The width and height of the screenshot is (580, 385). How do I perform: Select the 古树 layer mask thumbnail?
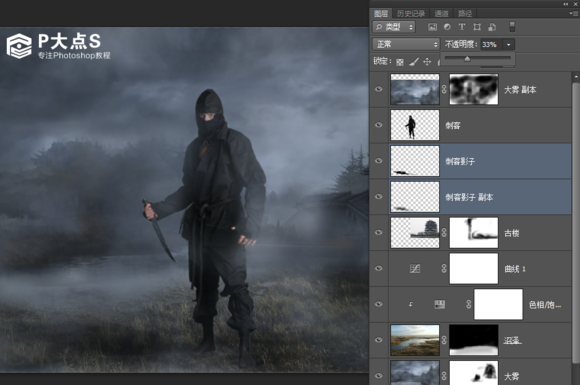(x=474, y=233)
